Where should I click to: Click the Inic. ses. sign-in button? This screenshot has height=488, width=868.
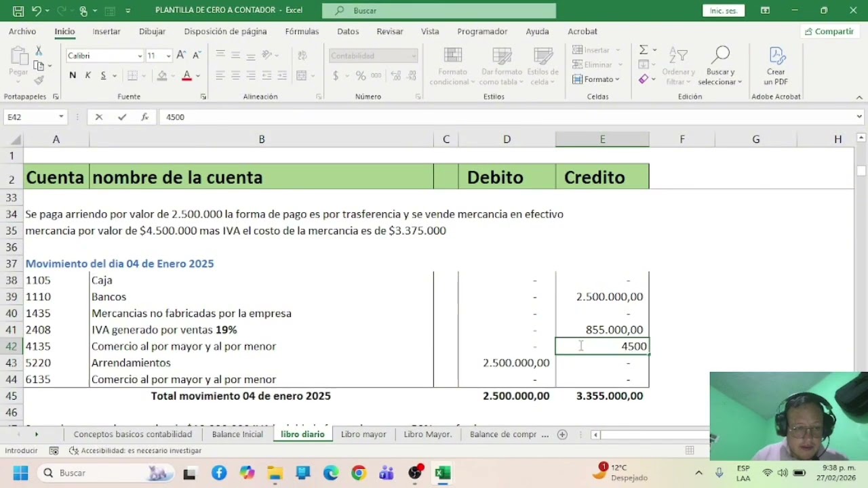[724, 11]
